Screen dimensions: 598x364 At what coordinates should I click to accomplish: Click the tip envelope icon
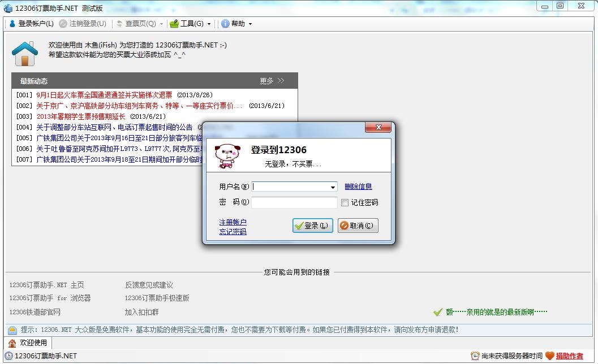[x=12, y=330]
